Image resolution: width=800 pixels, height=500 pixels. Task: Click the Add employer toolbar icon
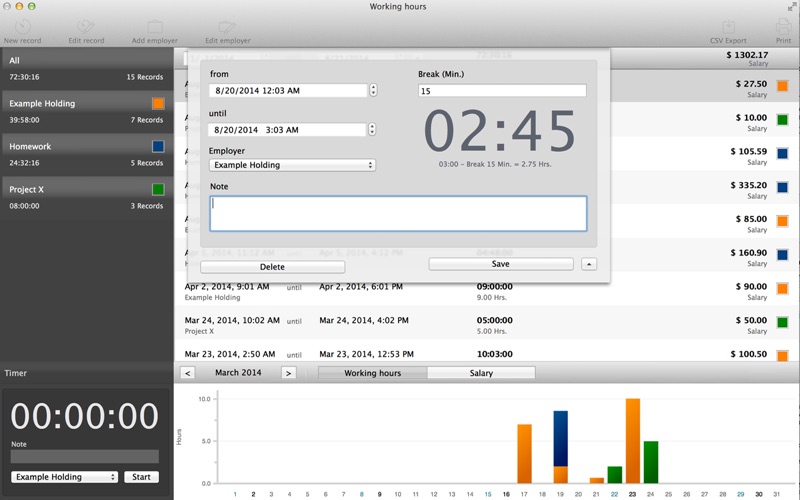pos(154,27)
